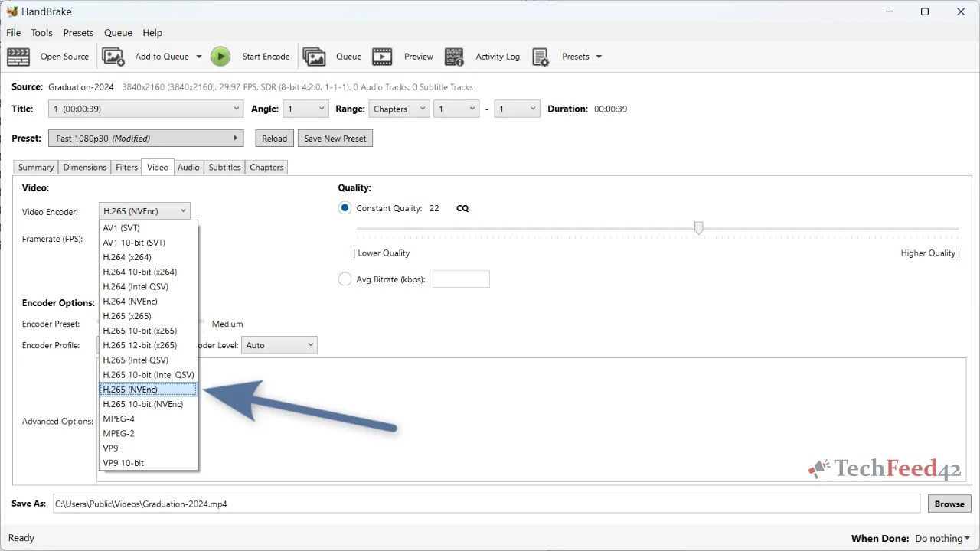980x551 pixels.
Task: Click the Add to Queue icon
Action: 113,57
